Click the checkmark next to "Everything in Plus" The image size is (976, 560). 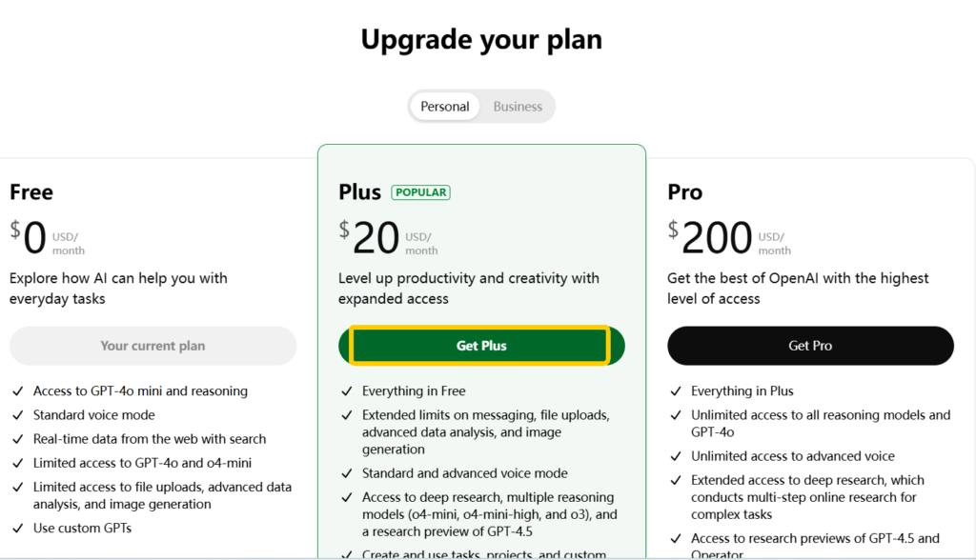point(676,390)
